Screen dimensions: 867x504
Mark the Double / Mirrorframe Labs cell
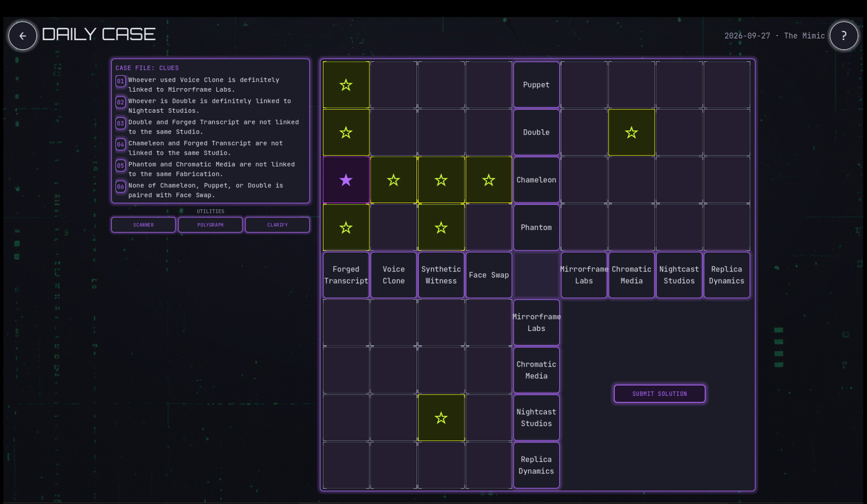584,132
